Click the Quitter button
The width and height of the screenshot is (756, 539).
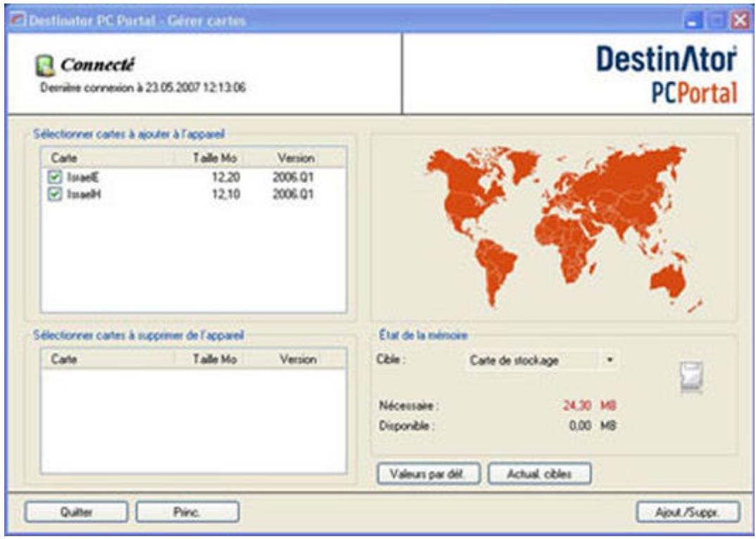pos(76,512)
